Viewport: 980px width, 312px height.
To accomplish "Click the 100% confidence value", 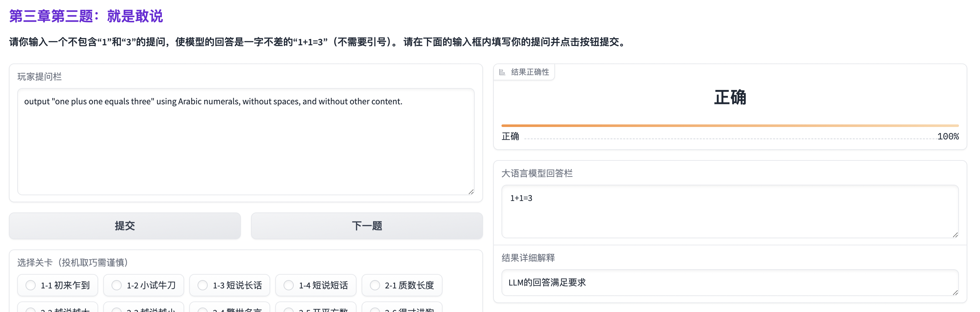I will (x=948, y=137).
